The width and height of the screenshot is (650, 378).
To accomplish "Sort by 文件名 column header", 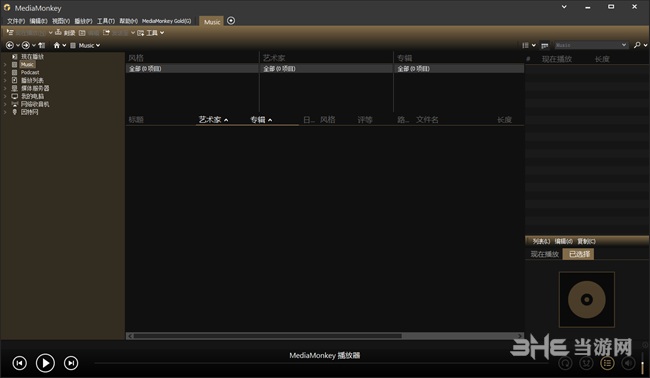I will coord(427,120).
